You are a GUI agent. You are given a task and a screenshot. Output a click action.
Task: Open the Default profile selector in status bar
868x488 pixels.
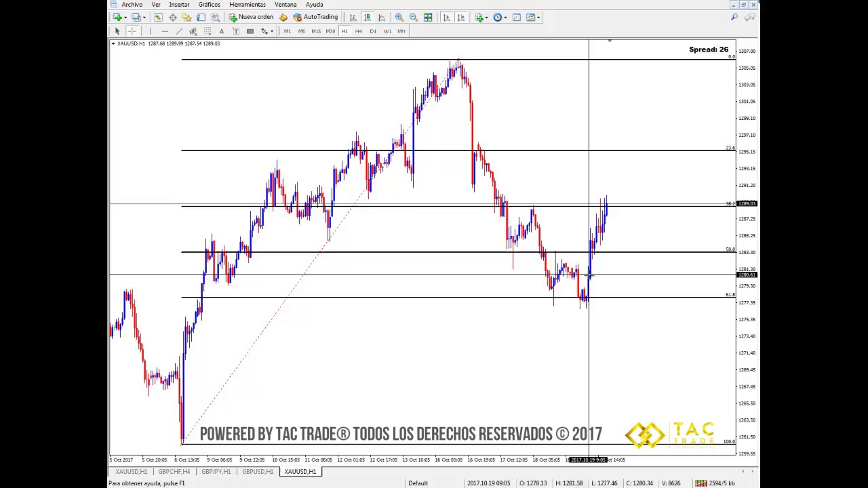coord(418,483)
